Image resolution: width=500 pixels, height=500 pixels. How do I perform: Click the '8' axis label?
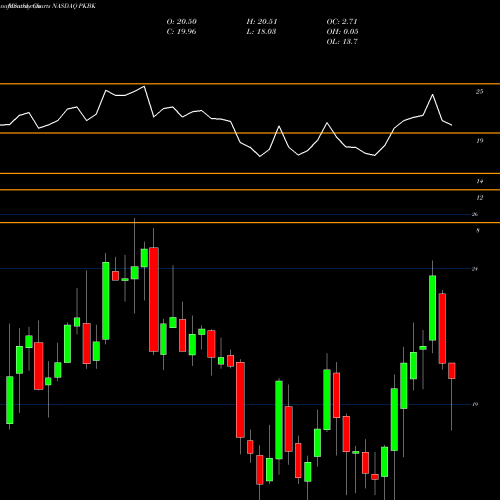tap(478, 230)
